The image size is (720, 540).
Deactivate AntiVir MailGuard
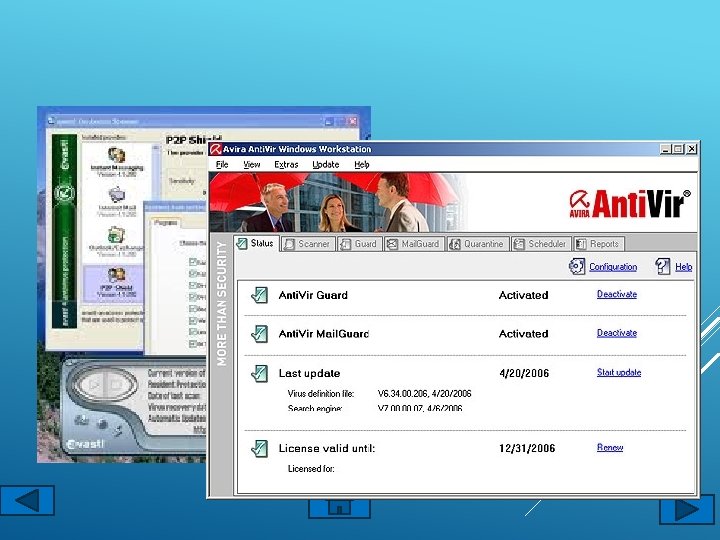[617, 333]
